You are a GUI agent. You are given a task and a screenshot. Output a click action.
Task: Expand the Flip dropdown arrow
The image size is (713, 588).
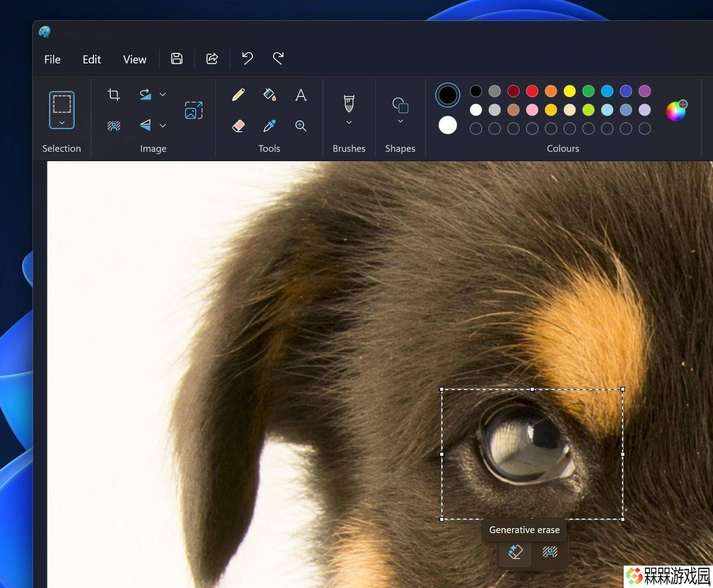(163, 126)
